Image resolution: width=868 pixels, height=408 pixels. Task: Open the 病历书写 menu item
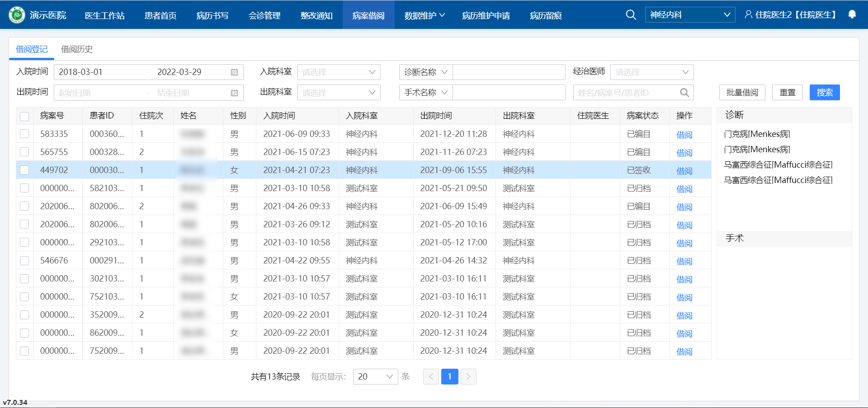212,15
